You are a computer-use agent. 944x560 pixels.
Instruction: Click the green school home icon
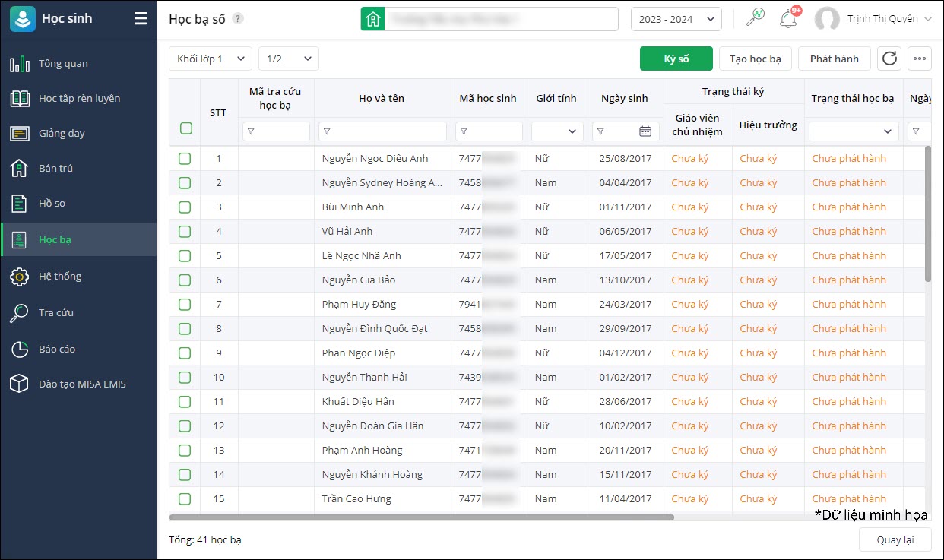point(372,19)
